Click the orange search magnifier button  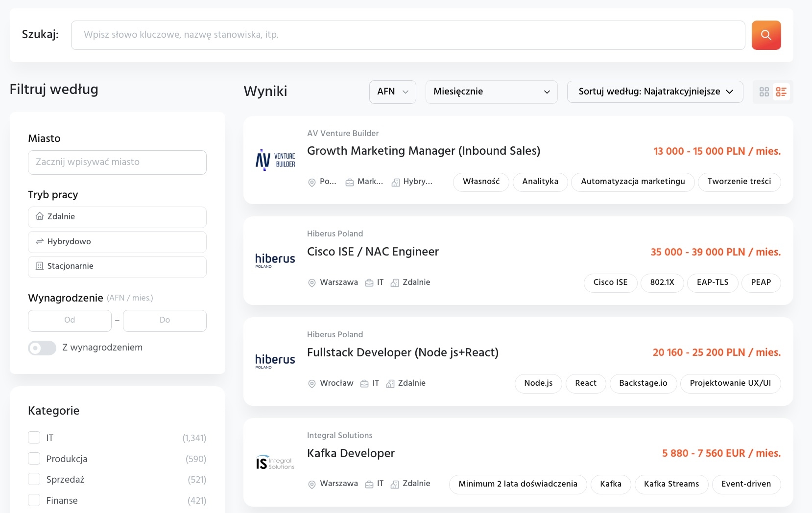tap(766, 35)
